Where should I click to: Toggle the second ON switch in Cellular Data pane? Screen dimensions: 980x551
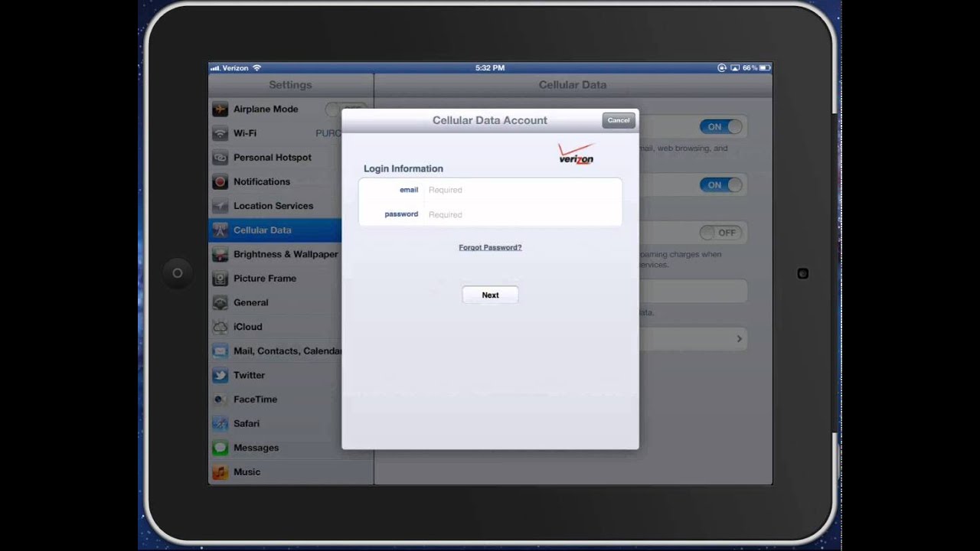click(x=720, y=185)
